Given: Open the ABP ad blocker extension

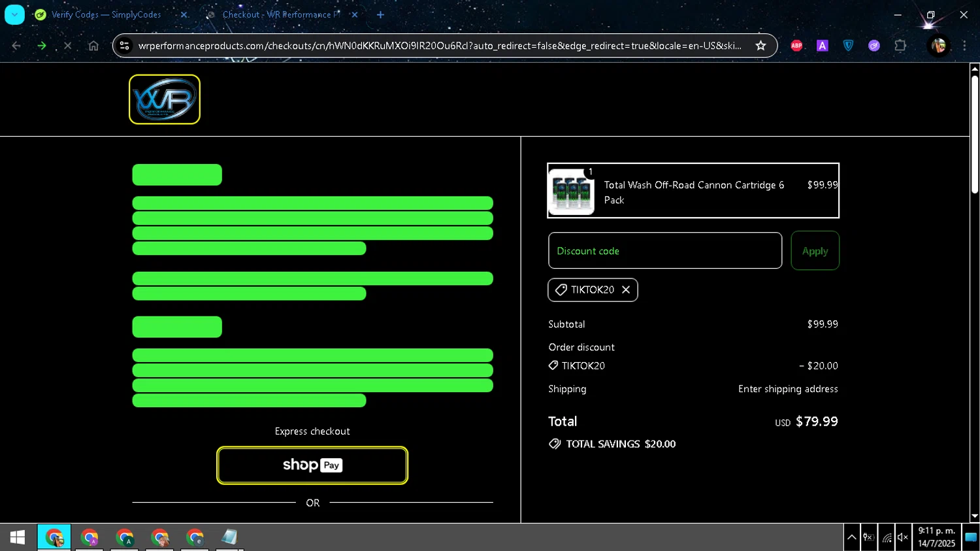Looking at the screenshot, I should (x=796, y=46).
